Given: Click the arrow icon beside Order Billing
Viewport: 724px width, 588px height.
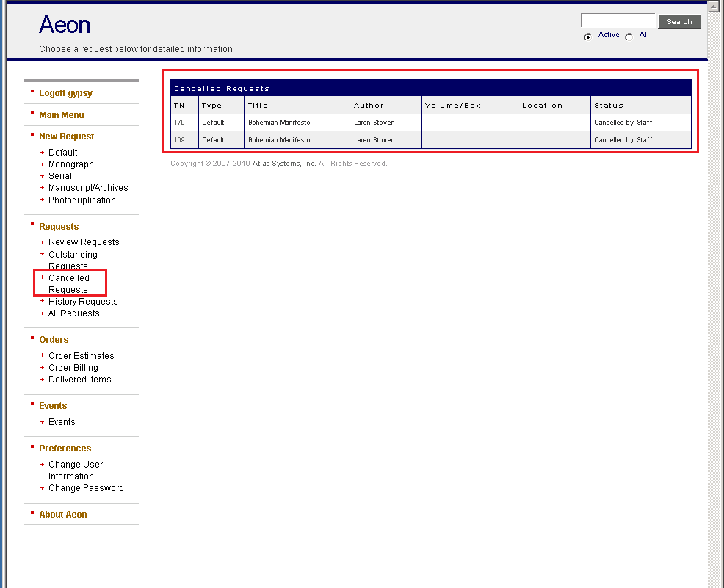Looking at the screenshot, I should coord(42,367).
